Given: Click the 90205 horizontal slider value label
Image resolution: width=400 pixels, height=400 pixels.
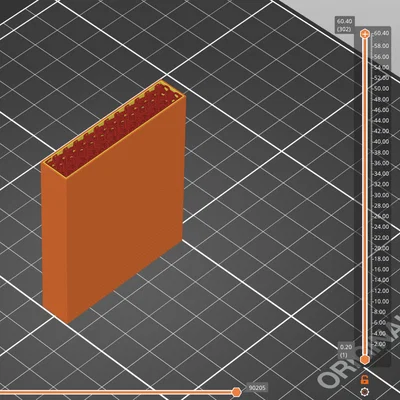Looking at the screenshot, I should (257, 388).
